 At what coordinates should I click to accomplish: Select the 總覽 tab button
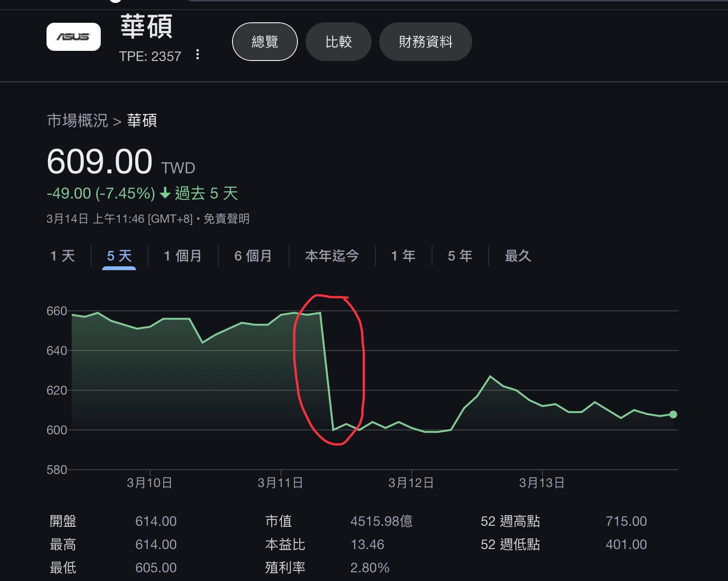pos(265,42)
